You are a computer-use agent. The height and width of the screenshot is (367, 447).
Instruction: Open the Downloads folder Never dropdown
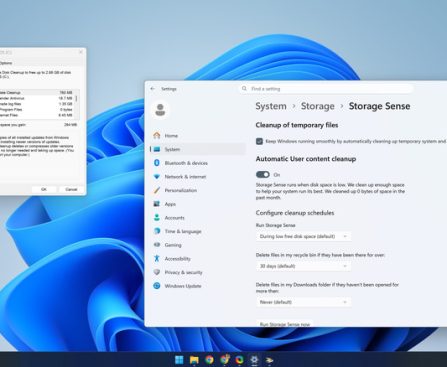coord(303,302)
